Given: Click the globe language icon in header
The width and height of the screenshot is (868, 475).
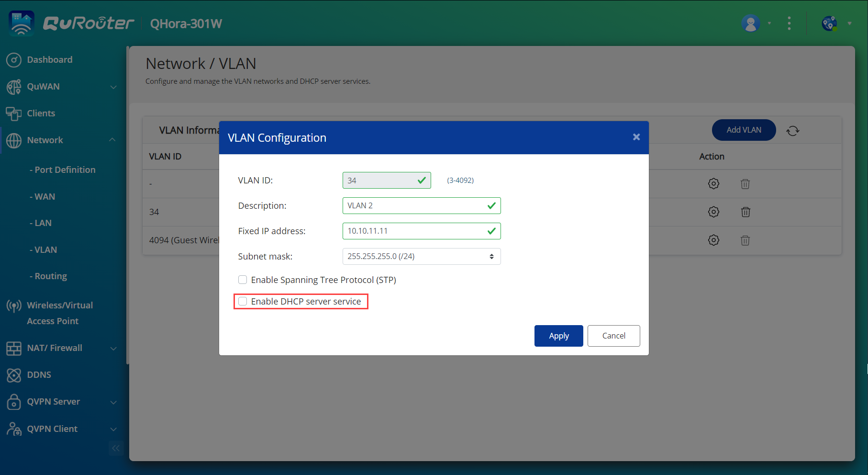Looking at the screenshot, I should (x=829, y=23).
